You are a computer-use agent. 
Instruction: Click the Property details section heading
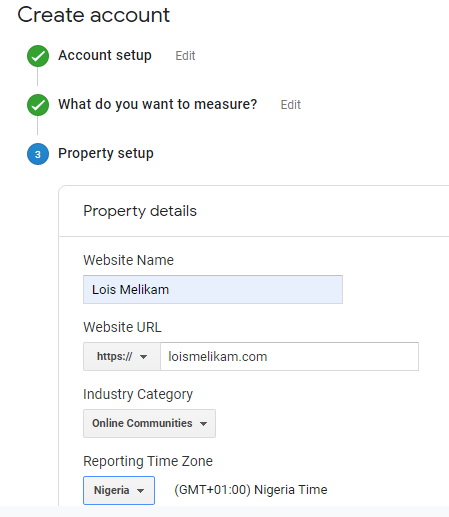(x=140, y=211)
